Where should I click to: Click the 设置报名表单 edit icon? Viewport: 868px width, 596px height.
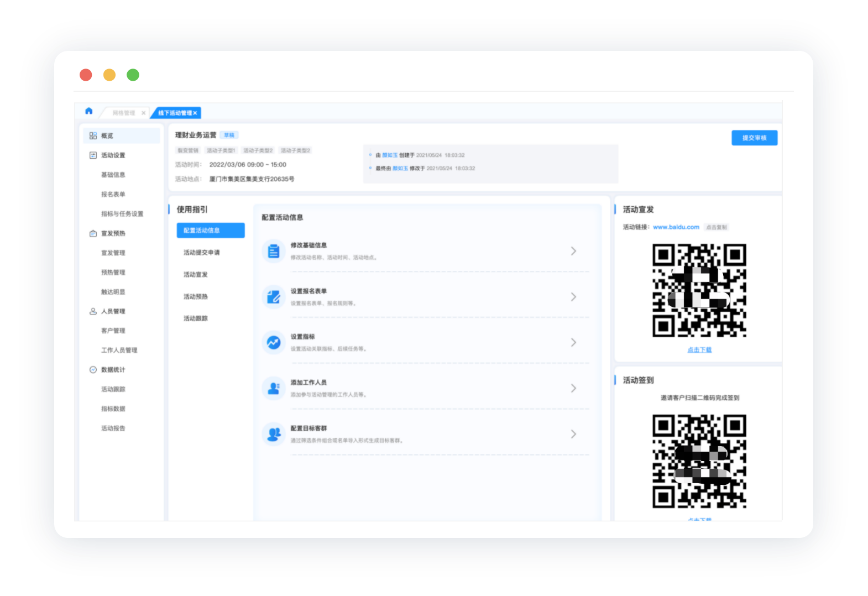click(273, 297)
